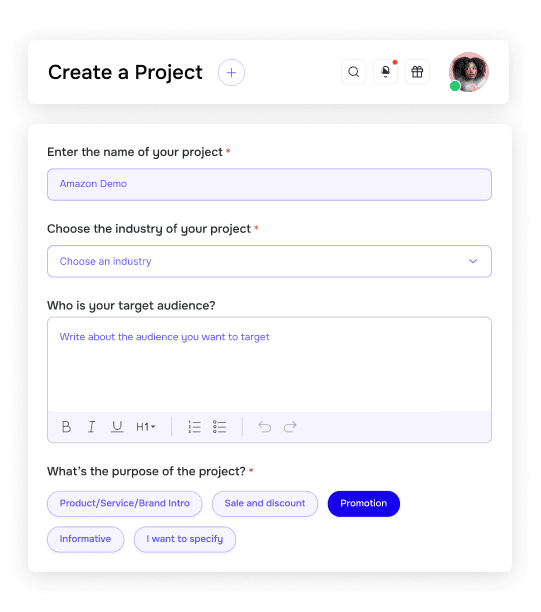This screenshot has height=612, width=541.
Task: Select the Promotion purpose chip
Action: pos(364,503)
